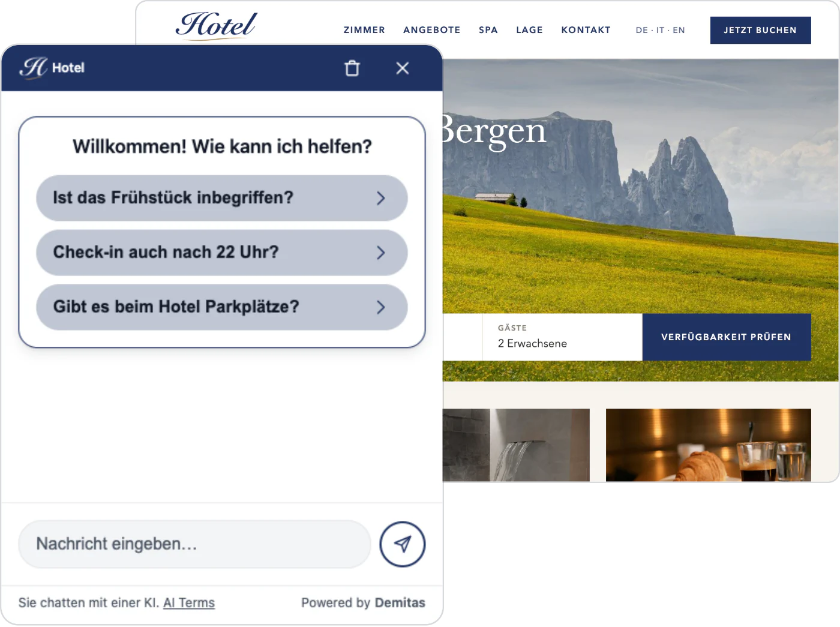
Task: Select 'Check-in auch nach 22 Uhr?' suggestion
Action: coord(222,253)
